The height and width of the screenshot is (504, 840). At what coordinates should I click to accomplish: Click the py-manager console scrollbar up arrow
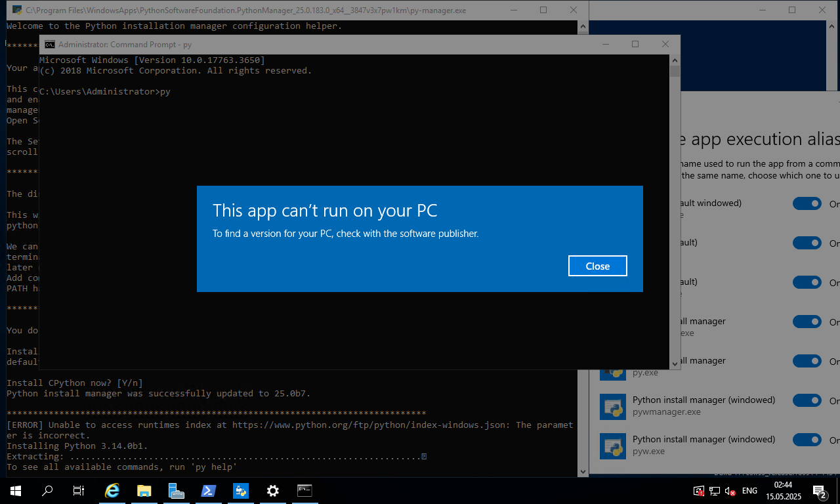[x=583, y=26]
